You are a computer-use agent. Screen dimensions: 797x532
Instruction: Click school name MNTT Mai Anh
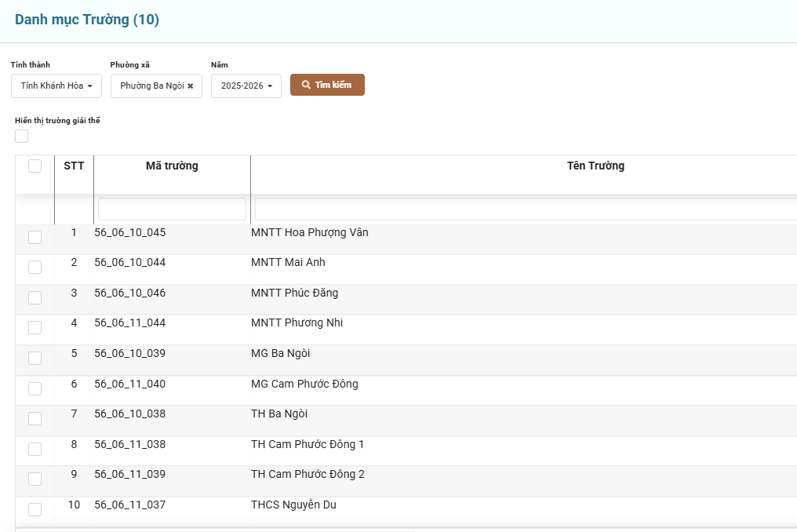288,262
